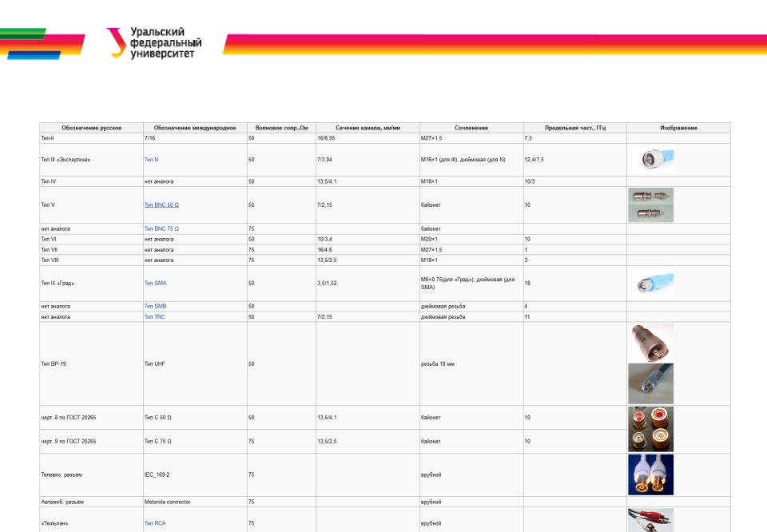The image size is (767, 532).
Task: Select the Тип UHF cell
Action: pos(195,363)
